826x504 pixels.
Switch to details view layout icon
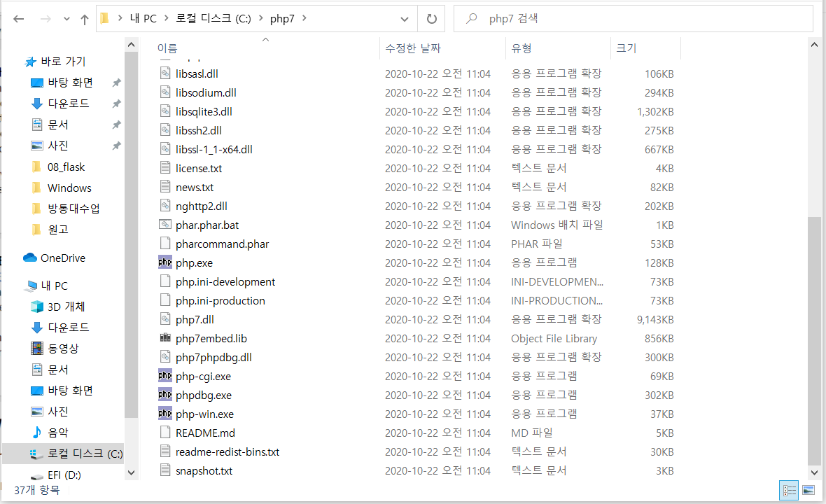point(789,491)
